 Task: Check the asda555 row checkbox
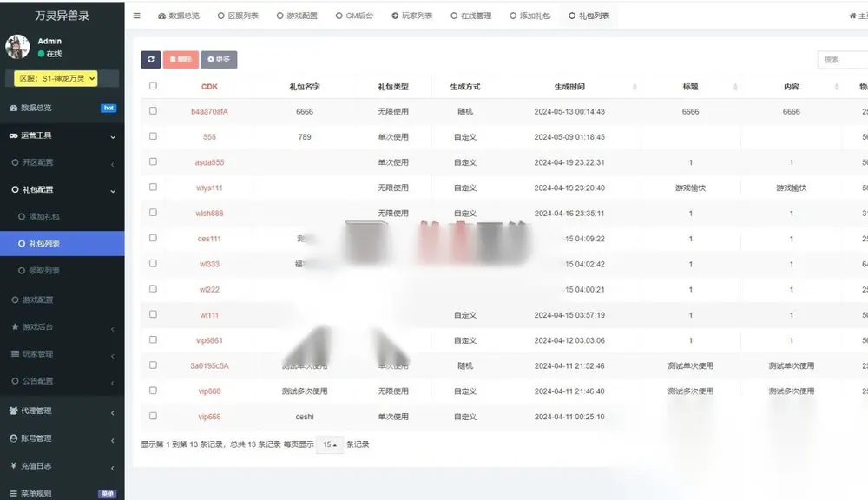154,161
